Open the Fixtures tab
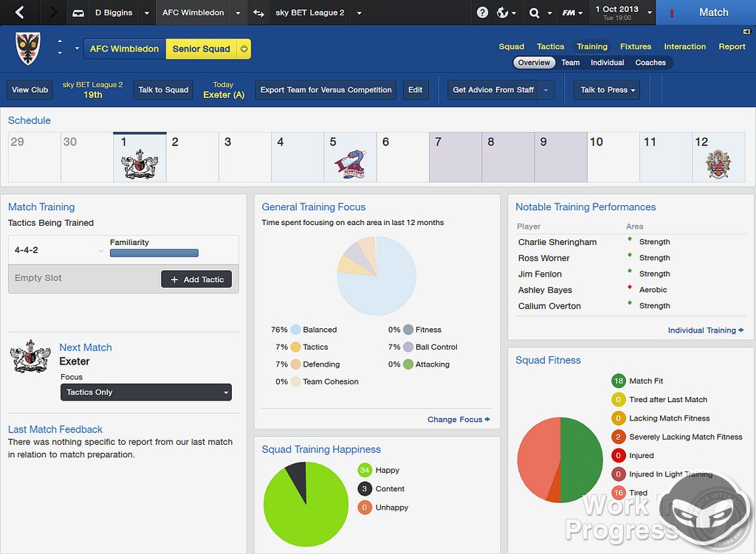Image resolution: width=756 pixels, height=554 pixels. click(x=636, y=46)
